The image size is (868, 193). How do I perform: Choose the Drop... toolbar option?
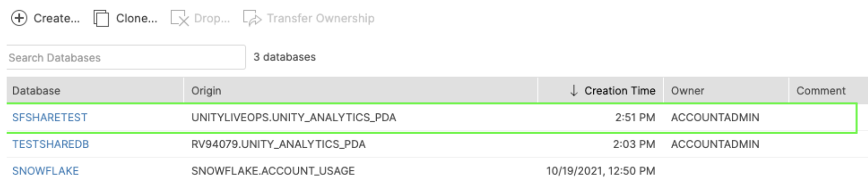click(212, 18)
